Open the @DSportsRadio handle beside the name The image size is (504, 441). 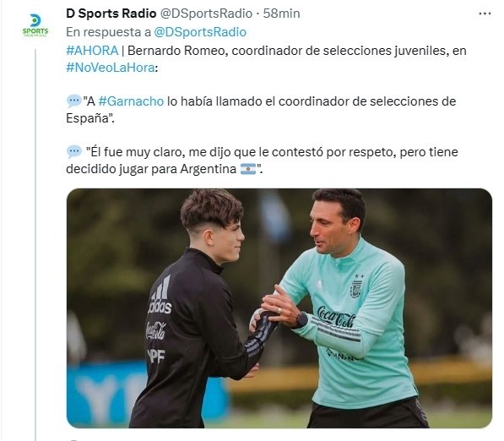[206, 14]
